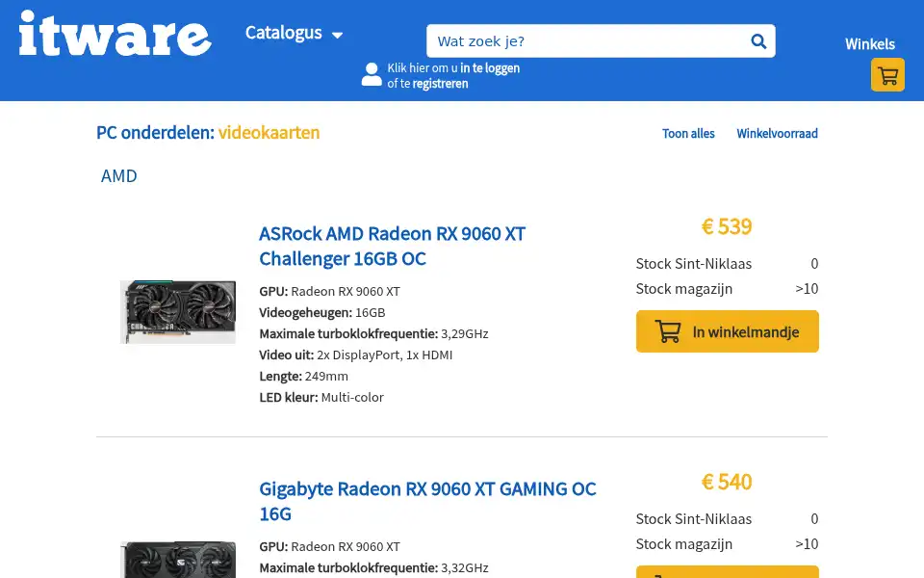Click cart icon in ASRock In winkelmandje button

[668, 331]
